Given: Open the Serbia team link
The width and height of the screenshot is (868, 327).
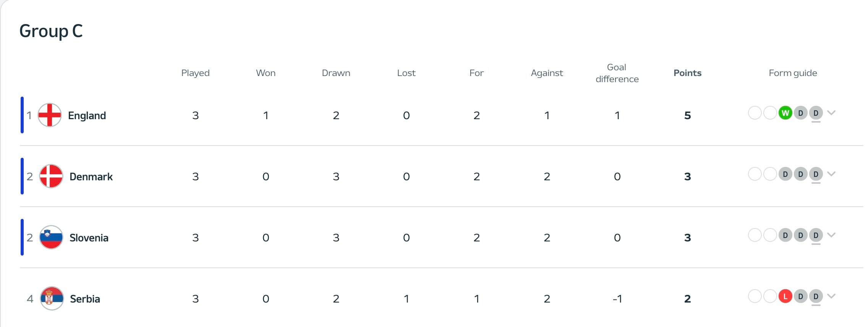Looking at the screenshot, I should [x=85, y=299].
